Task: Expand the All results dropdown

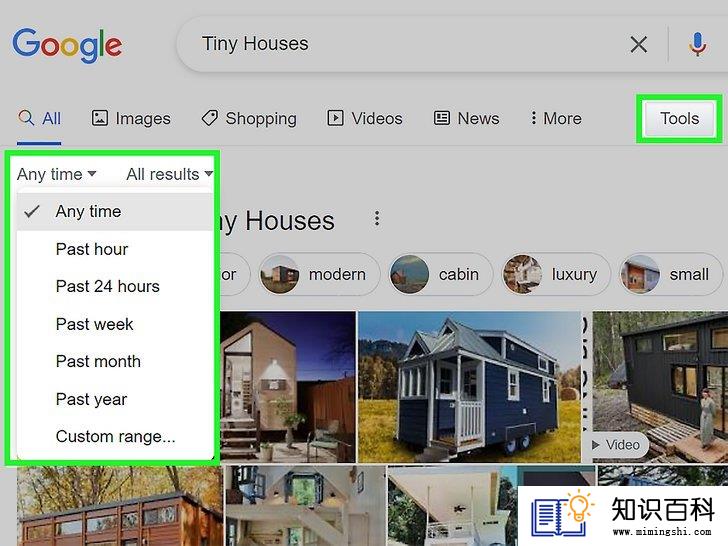Action: 169,174
